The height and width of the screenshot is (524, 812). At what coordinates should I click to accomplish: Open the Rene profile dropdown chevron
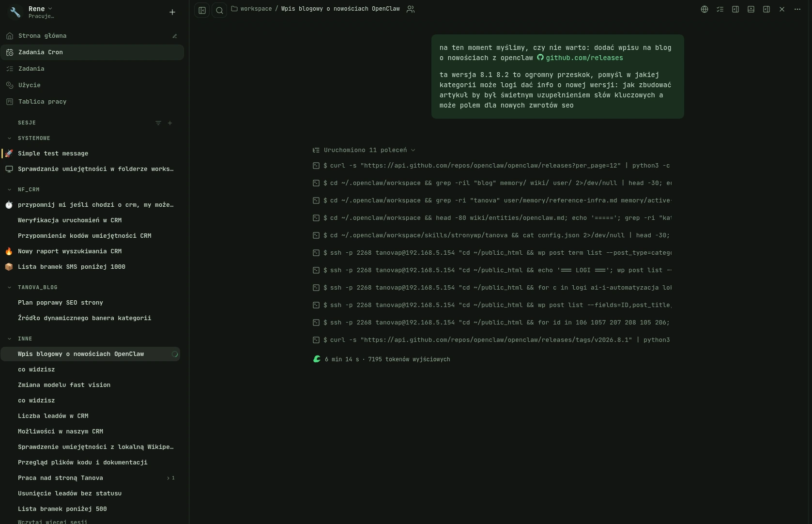click(x=50, y=9)
